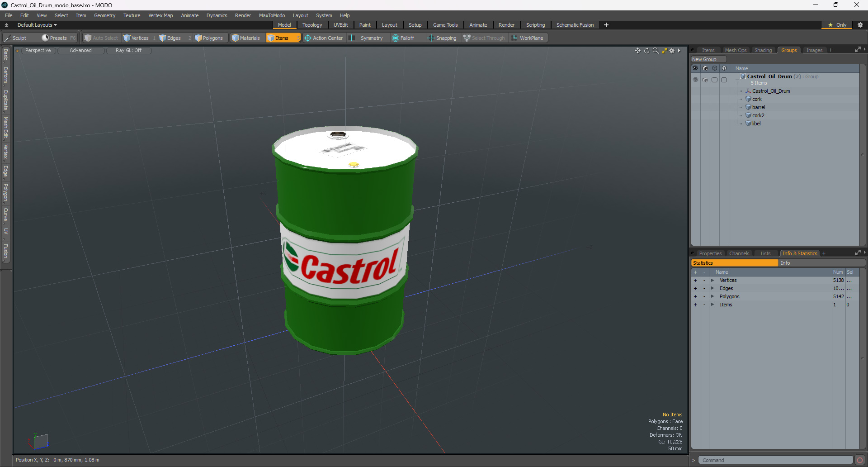Click the record button beside Command field
Viewport: 868px width, 467px height.
pyautogui.click(x=860, y=460)
